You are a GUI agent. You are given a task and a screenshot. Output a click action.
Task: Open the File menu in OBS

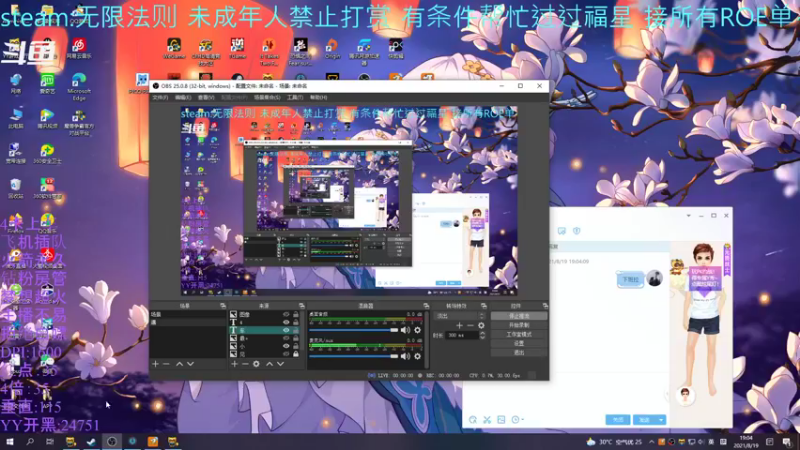(x=160, y=97)
